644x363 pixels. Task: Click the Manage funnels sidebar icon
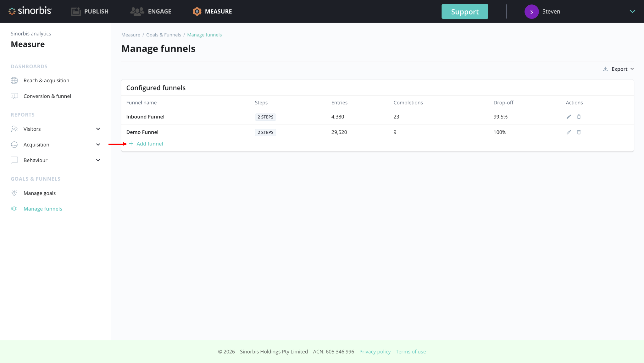tap(14, 209)
